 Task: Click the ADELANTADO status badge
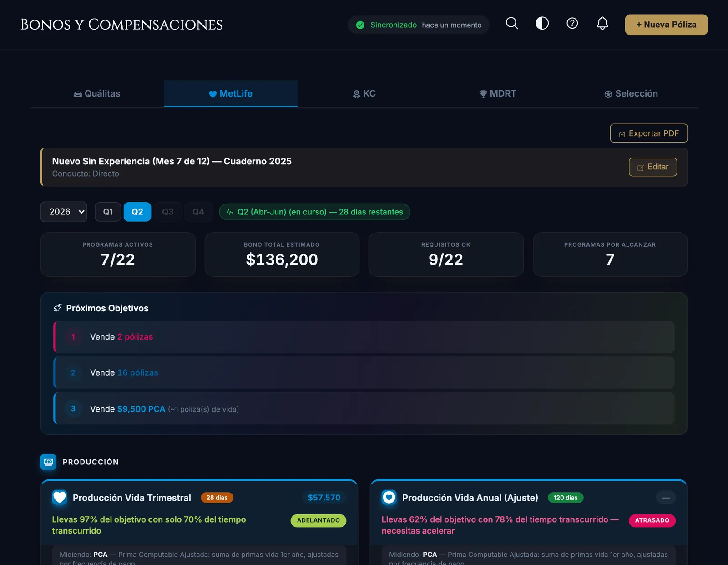pos(318,520)
